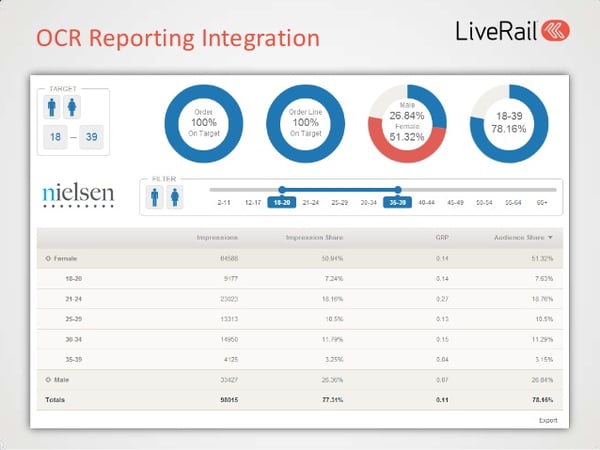Select the 21-24 slider age label
The width and height of the screenshot is (600, 450).
(x=311, y=202)
